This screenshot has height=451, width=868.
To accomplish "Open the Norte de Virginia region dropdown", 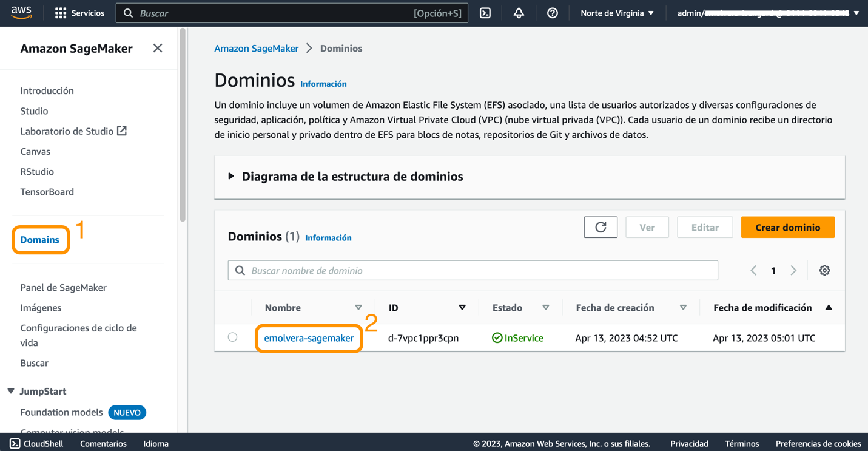I will click(617, 13).
